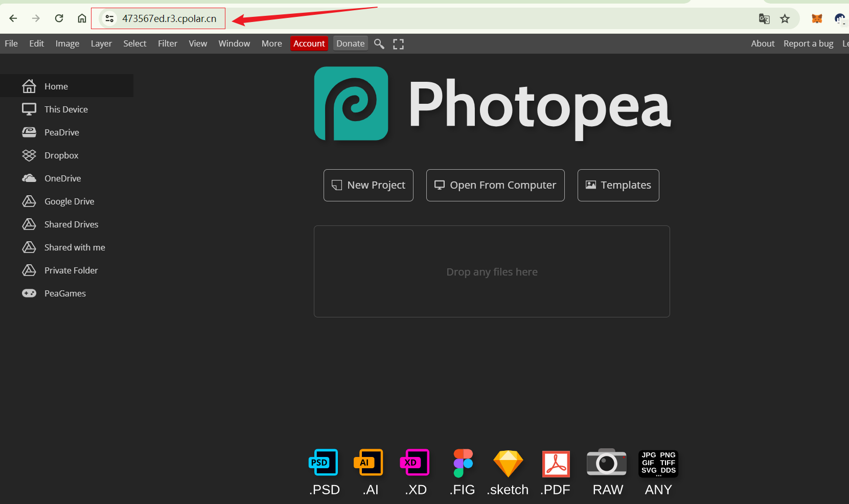849x504 pixels.
Task: Click the Home house icon
Action: [29, 86]
